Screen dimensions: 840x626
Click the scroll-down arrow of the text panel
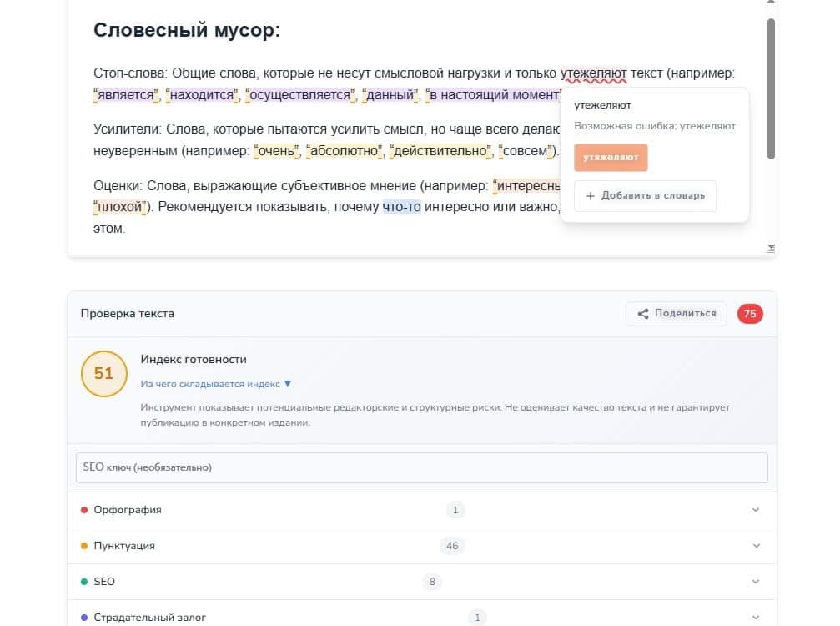[x=770, y=248]
